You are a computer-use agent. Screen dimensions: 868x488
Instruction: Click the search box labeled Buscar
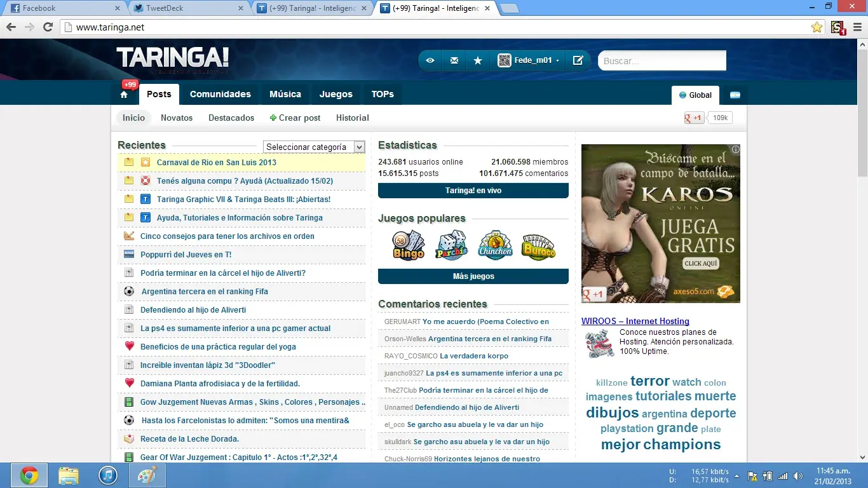(x=661, y=61)
